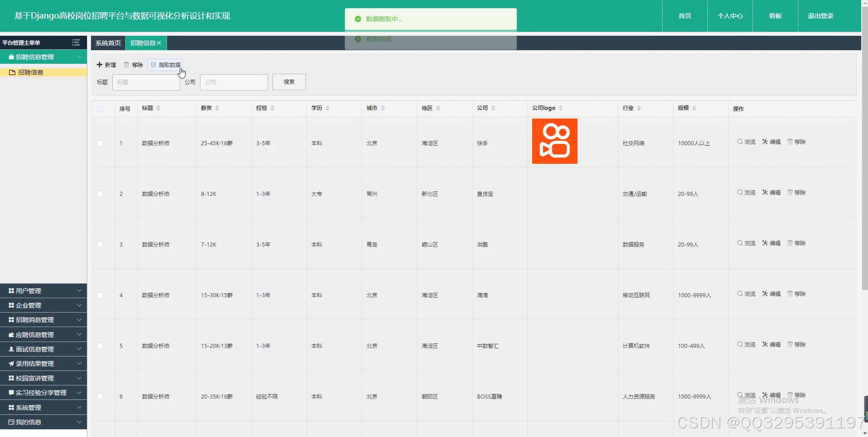This screenshot has height=437, width=868.
Task: Click the 移除 icon in row 3 (洪鹏)
Action: (x=790, y=243)
